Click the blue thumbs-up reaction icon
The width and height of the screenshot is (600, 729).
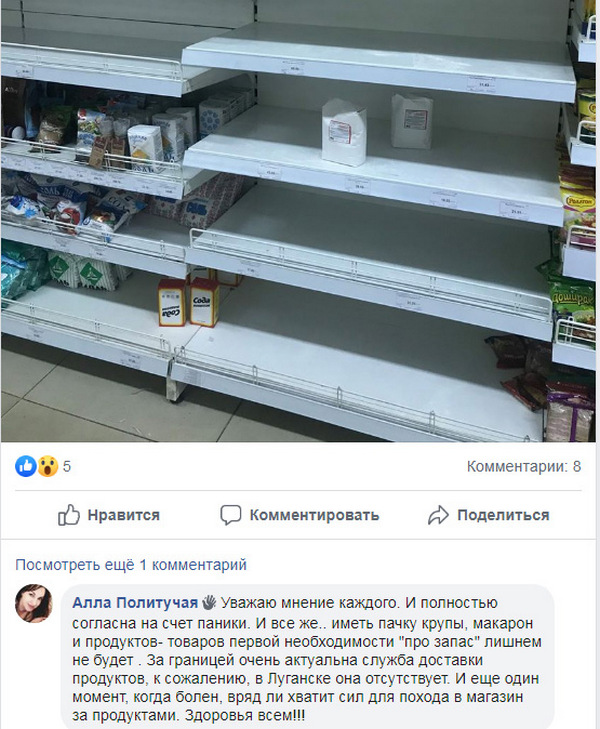(26, 466)
